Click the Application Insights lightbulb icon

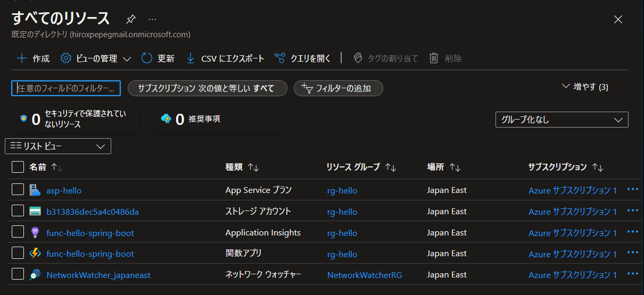tap(35, 232)
